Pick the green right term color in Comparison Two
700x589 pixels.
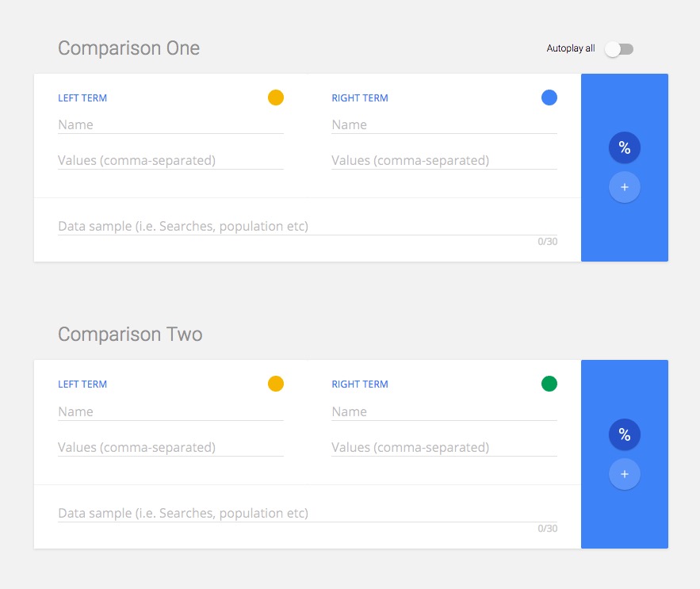[x=549, y=384]
